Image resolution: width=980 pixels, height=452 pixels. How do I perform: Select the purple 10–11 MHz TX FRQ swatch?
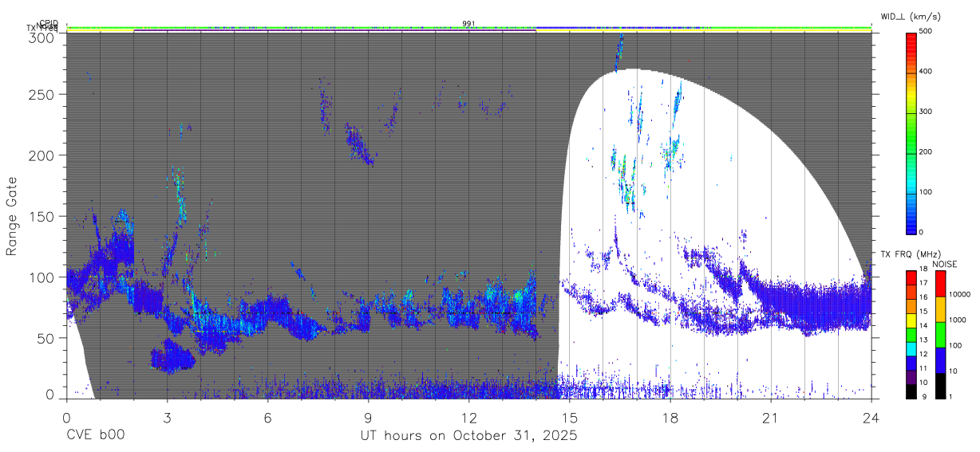coord(910,376)
